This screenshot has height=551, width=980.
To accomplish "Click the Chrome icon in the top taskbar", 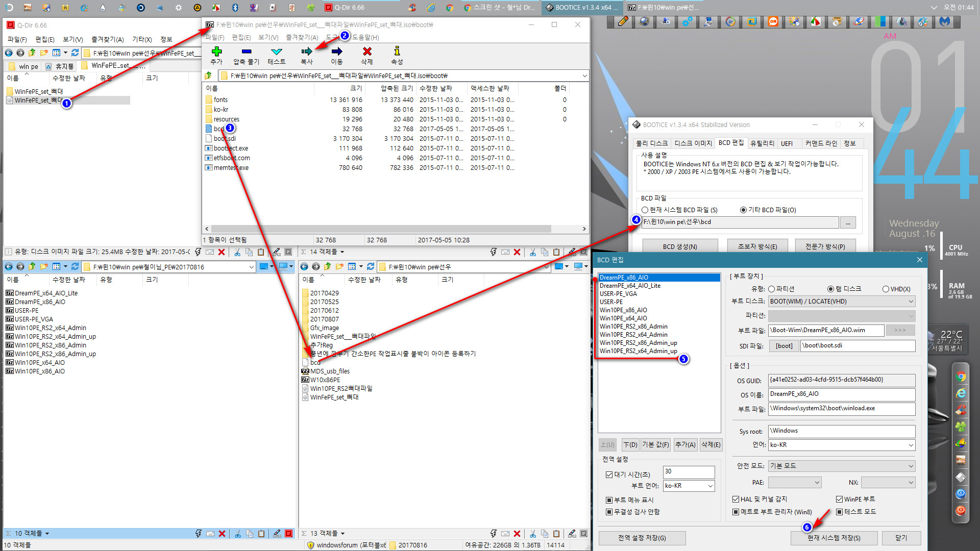I will click(450, 8).
